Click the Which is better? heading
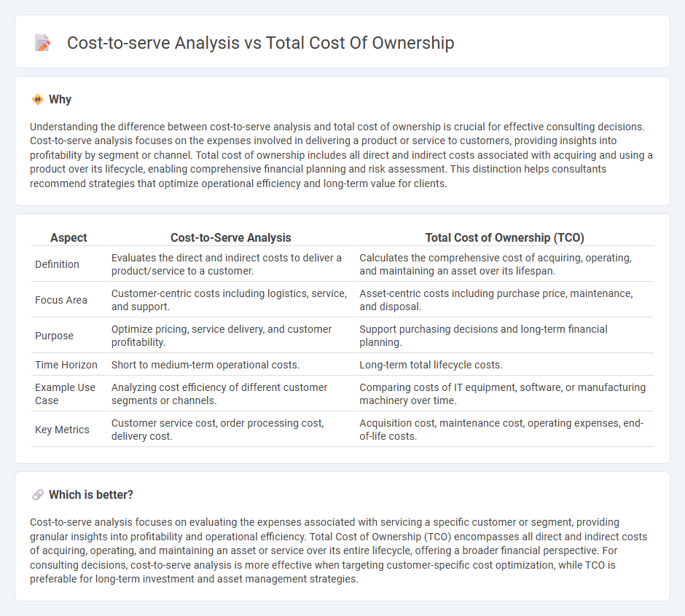Screen dimensions: 685x616 [x=91, y=494]
